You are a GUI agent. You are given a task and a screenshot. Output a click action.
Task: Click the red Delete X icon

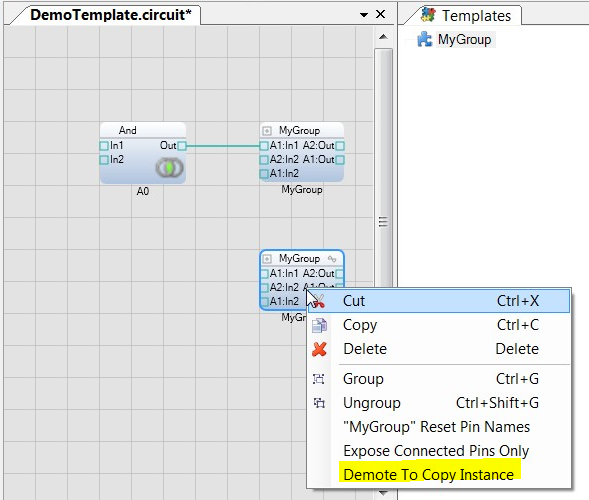pos(319,349)
